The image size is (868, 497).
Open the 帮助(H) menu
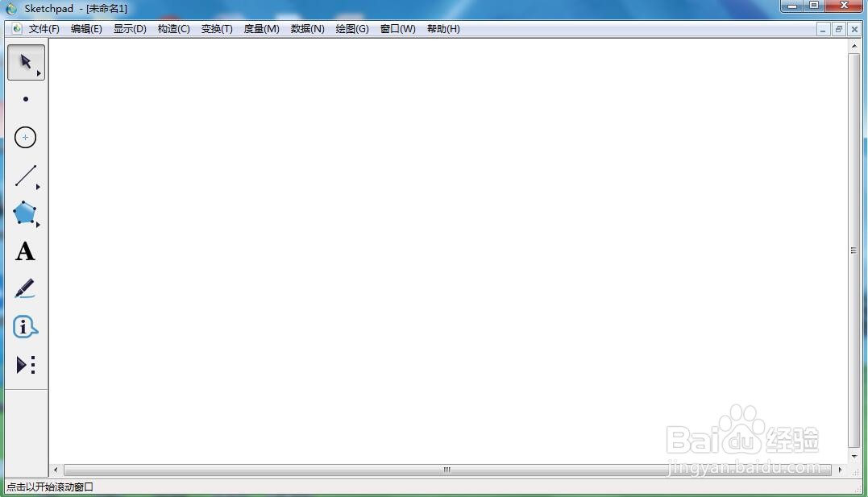pos(443,29)
